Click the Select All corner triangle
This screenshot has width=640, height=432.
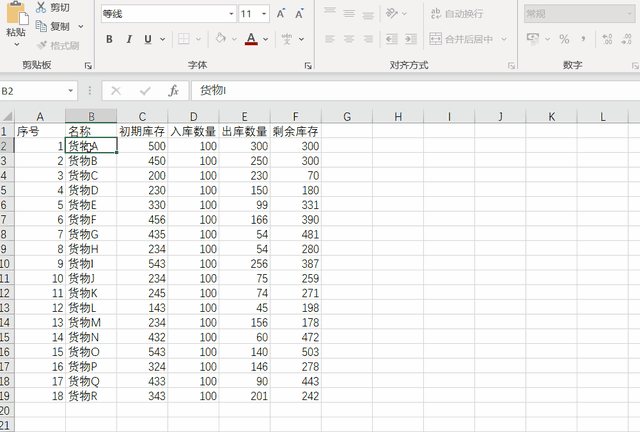[x=7, y=116]
